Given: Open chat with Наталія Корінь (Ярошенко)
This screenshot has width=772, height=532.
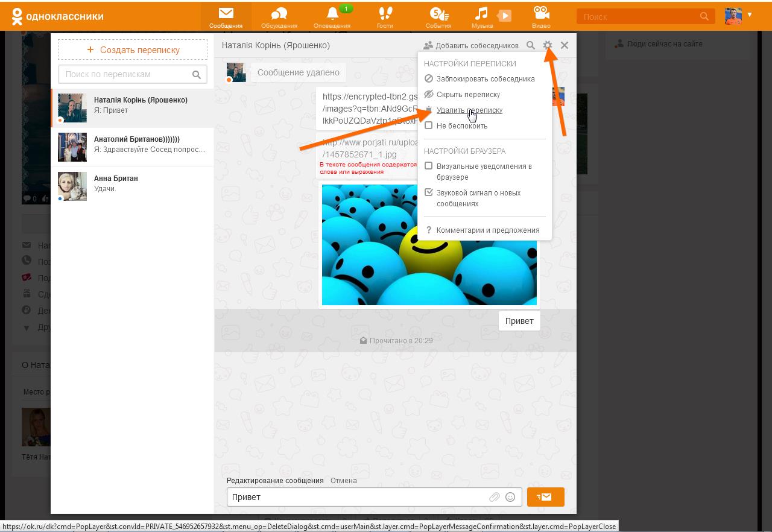Looking at the screenshot, I should pos(132,108).
